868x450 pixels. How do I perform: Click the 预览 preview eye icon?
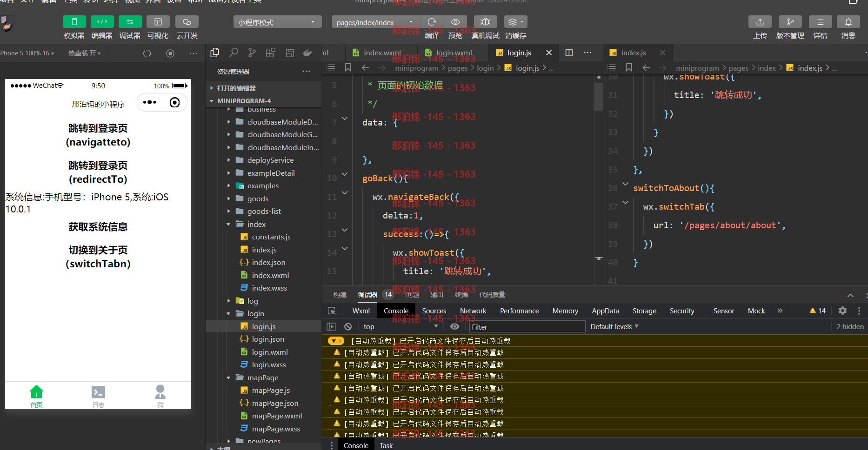point(455,22)
